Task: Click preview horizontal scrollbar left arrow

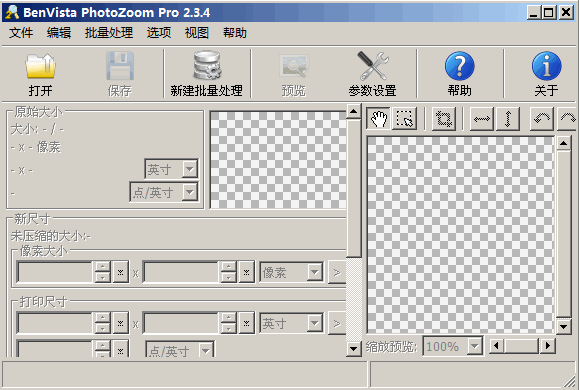Action: coord(496,346)
